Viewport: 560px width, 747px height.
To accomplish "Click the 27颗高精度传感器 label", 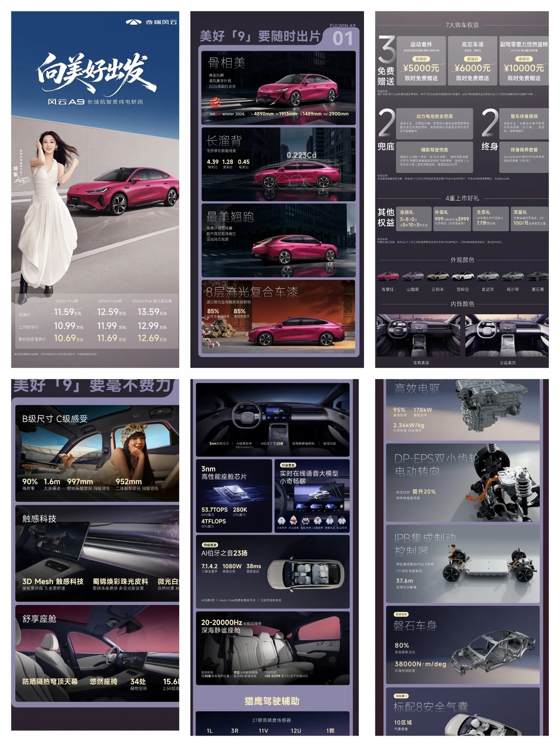I will 271,720.
